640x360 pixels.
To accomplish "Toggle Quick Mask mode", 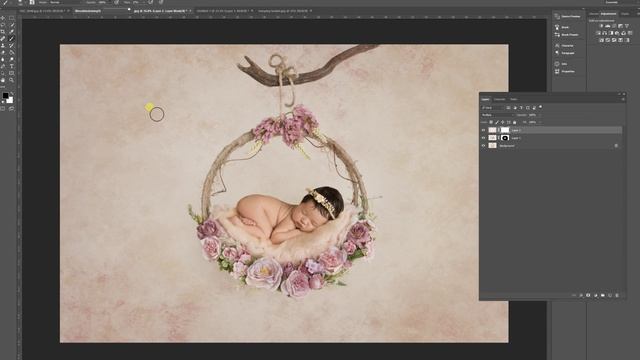I will pyautogui.click(x=2, y=109).
